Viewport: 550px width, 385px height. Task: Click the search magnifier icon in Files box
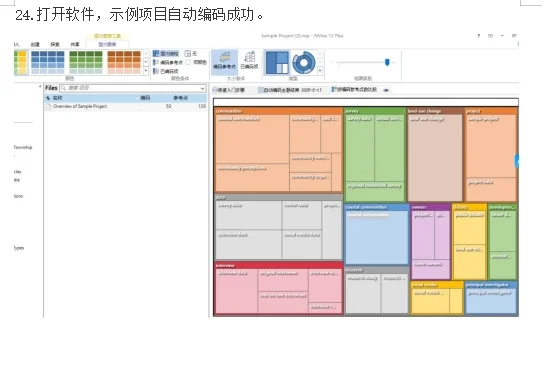[63, 88]
